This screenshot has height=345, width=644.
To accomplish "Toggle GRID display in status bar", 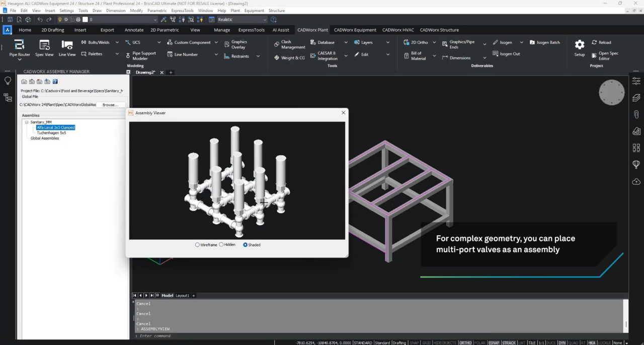I will (x=426, y=342).
